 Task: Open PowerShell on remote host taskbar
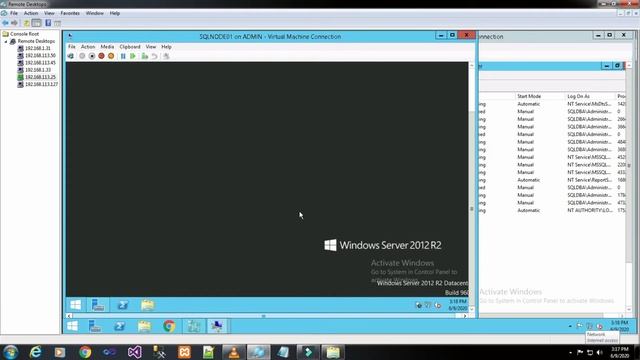coord(120,326)
